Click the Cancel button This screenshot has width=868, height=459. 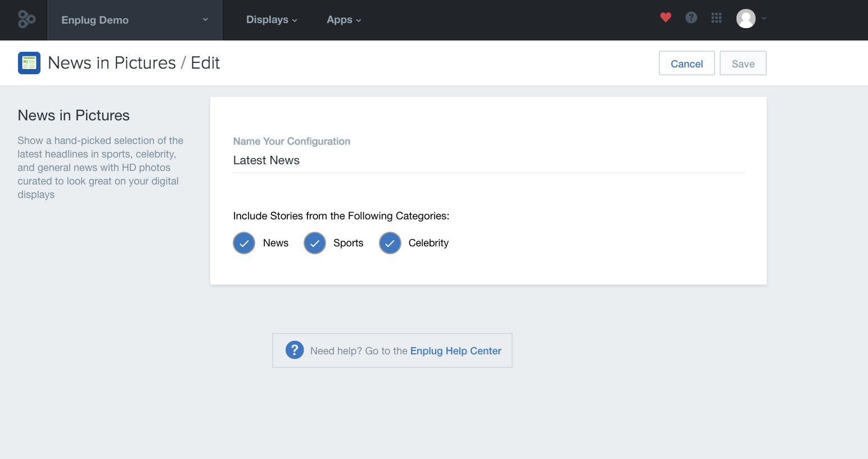pyautogui.click(x=686, y=64)
